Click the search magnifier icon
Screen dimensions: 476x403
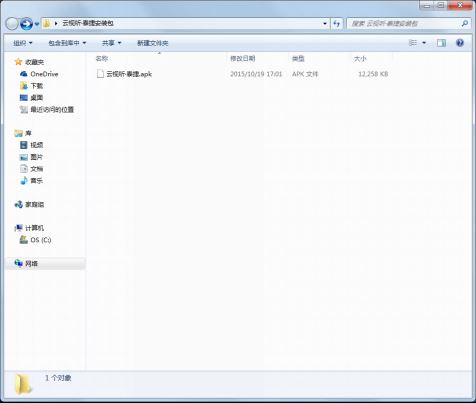tap(465, 24)
